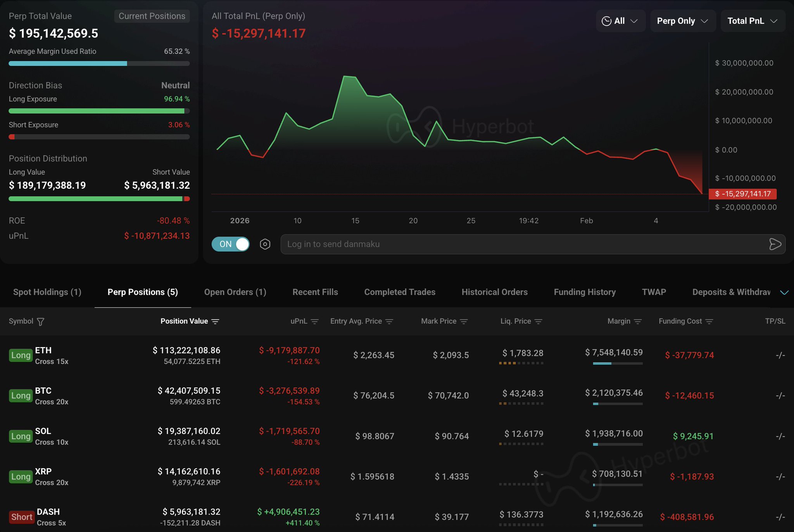Click the Average Margin Used Ratio bar
Image resolution: width=794 pixels, height=532 pixels.
99,64
